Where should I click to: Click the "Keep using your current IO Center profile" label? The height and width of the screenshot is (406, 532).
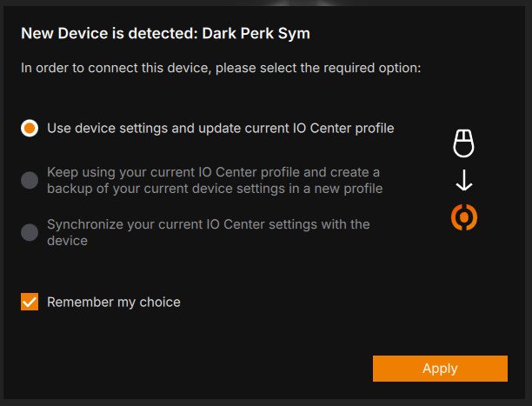pyautogui.click(x=213, y=172)
